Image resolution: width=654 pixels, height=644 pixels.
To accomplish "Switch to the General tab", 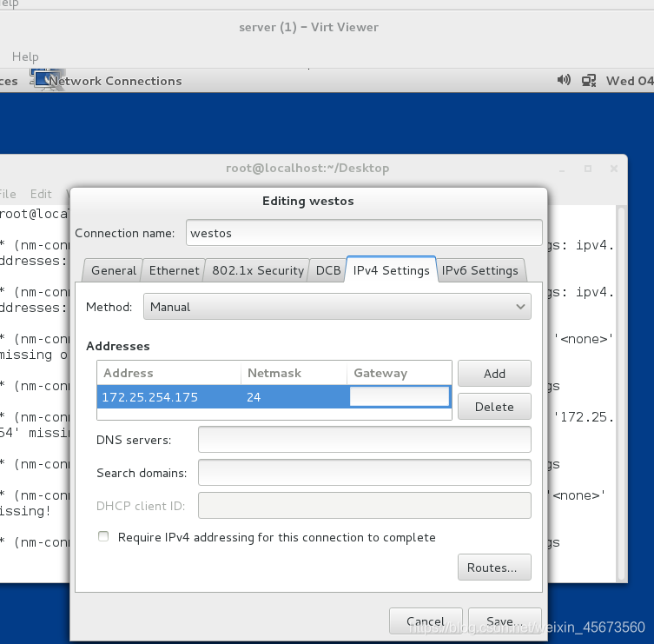I will [114, 270].
